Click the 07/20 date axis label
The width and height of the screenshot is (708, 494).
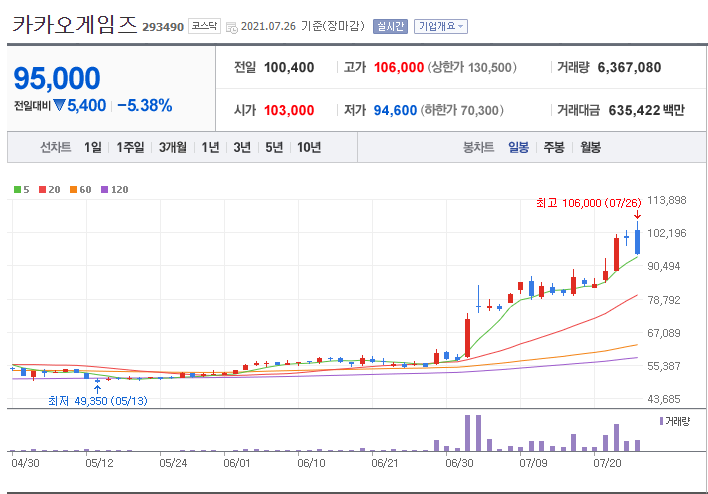(607, 463)
